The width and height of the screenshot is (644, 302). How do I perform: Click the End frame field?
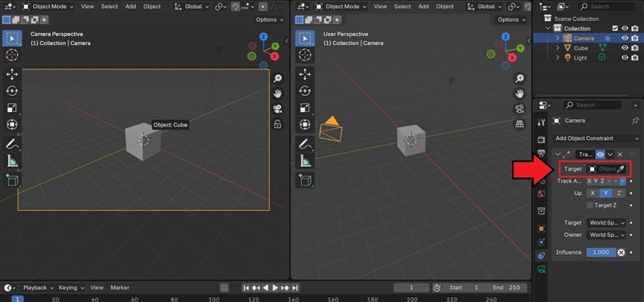507,288
